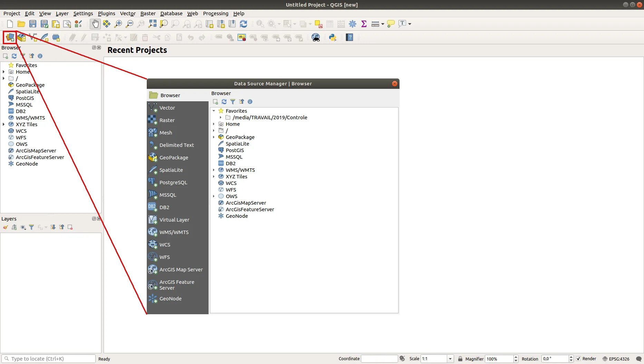The width and height of the screenshot is (644, 364).
Task: Open the Processing menu
Action: tap(216, 13)
